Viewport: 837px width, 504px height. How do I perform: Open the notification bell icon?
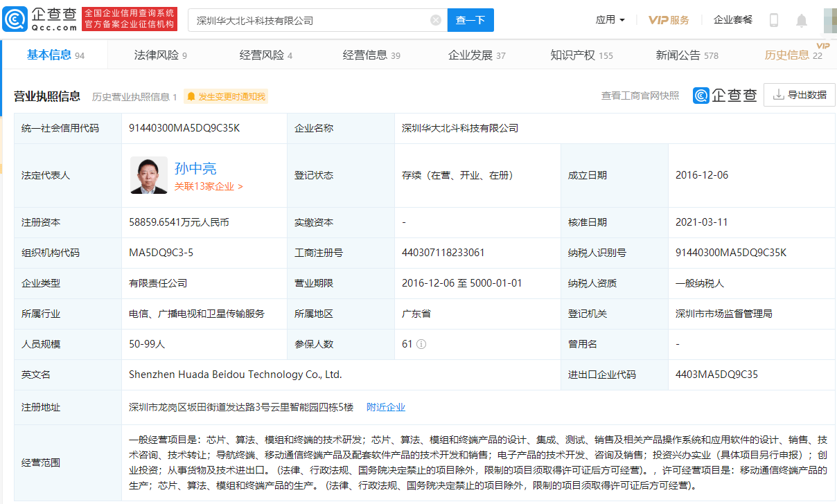click(x=802, y=20)
